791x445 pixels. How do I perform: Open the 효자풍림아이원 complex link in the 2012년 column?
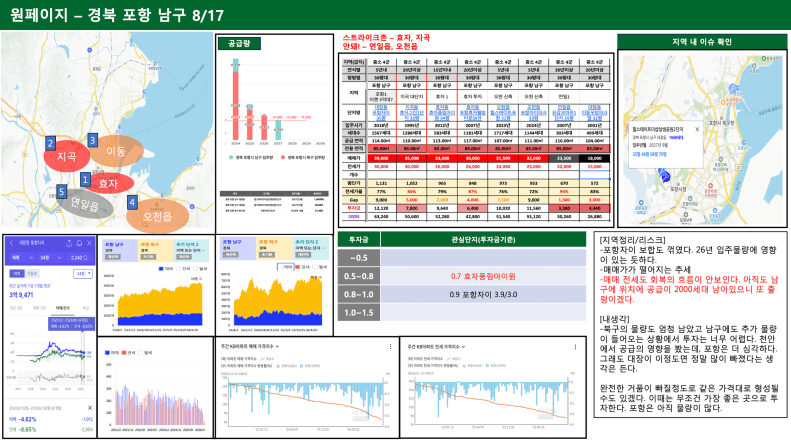(x=442, y=113)
